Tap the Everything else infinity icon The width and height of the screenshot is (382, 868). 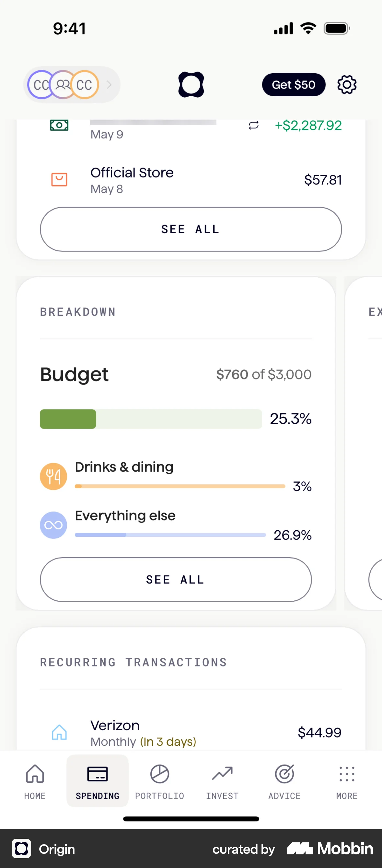53,525
